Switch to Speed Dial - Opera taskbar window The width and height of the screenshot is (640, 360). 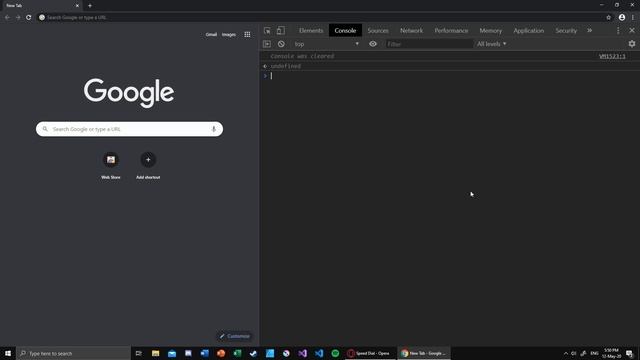click(370, 353)
